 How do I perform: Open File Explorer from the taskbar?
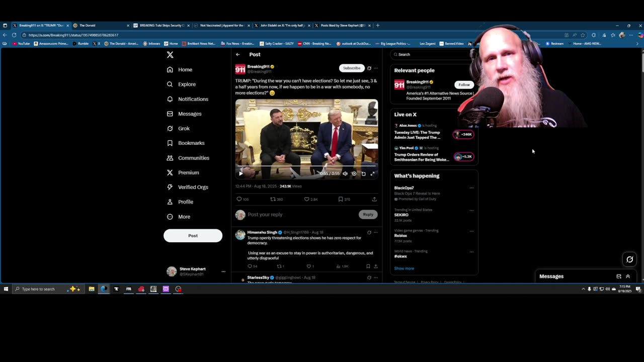[92, 289]
